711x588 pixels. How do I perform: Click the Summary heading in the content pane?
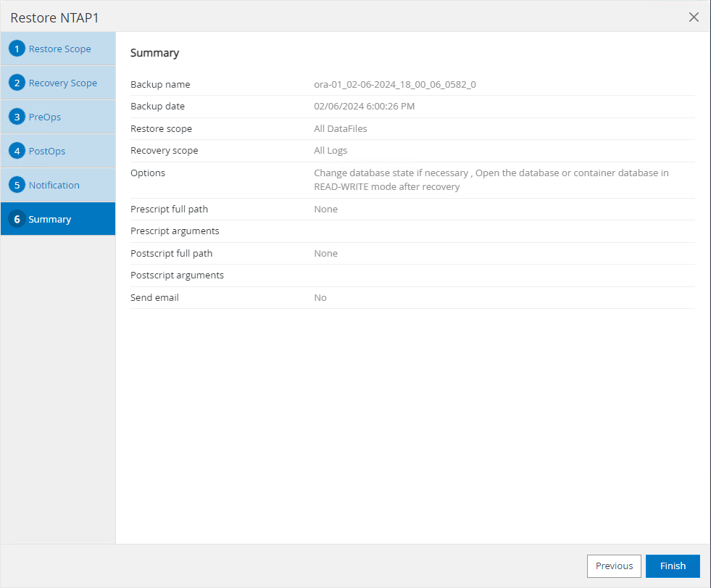154,53
